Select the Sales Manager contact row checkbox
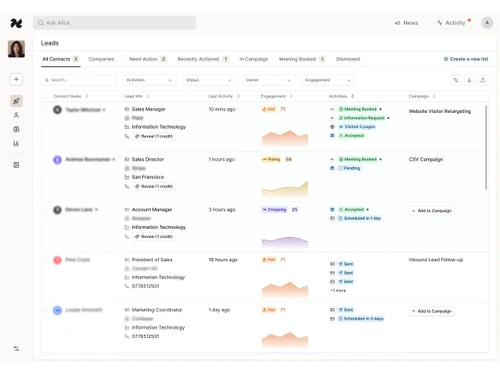 pos(46,109)
